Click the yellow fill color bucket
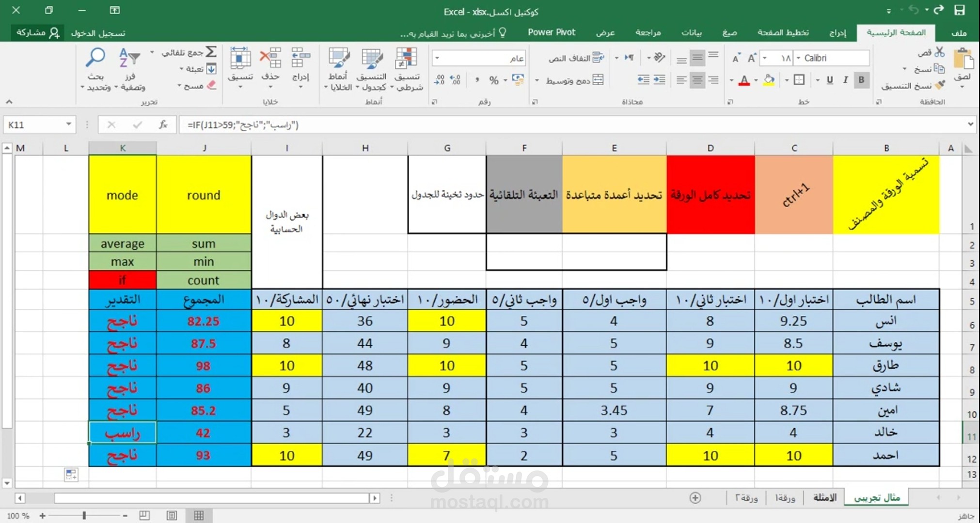This screenshot has height=523, width=980. click(x=769, y=80)
